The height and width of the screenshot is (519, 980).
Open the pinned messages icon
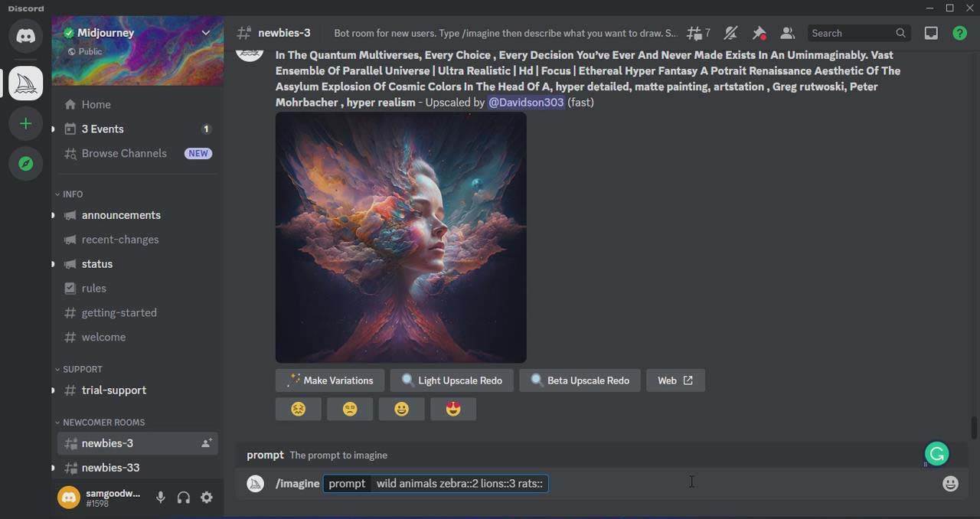759,33
